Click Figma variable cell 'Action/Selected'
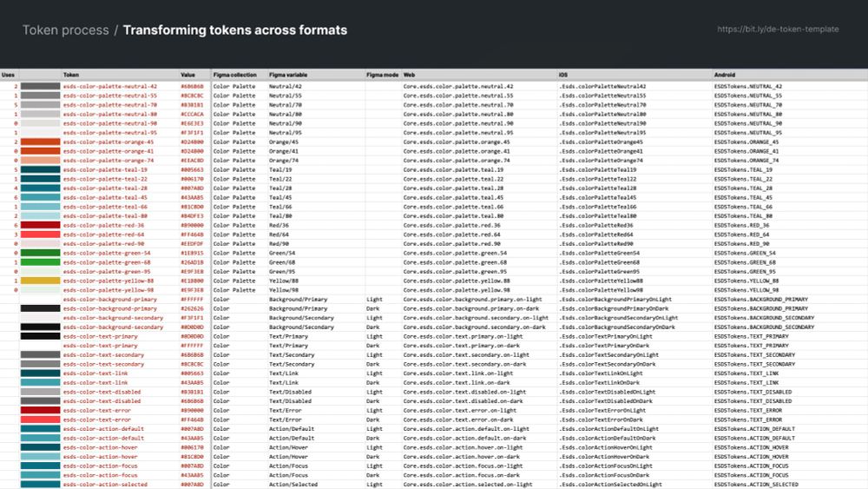The height and width of the screenshot is (489, 868). tap(294, 485)
